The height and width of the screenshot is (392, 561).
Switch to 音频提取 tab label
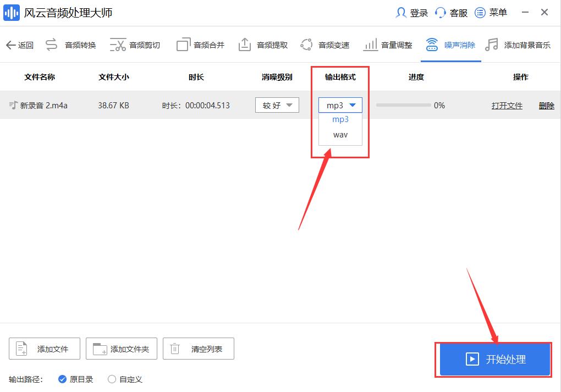click(x=272, y=45)
